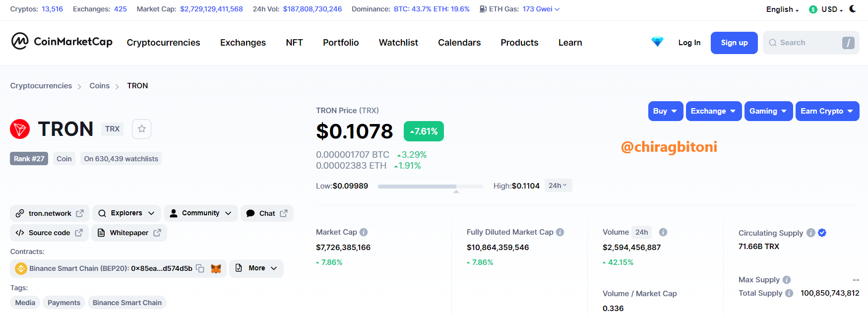Image resolution: width=868 pixels, height=318 pixels.
Task: Open the Chat link
Action: [x=267, y=213]
